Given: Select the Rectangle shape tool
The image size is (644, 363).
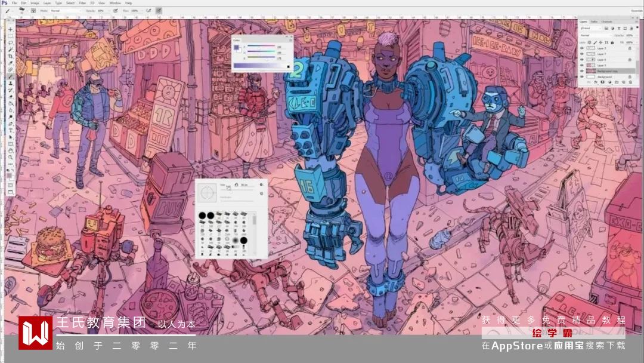Looking at the screenshot, I should [x=10, y=144].
